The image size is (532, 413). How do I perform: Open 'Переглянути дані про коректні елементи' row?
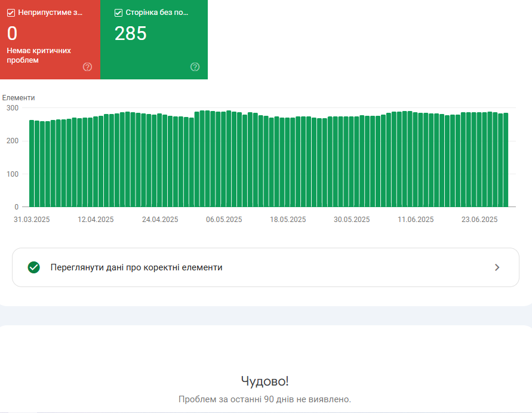(266, 267)
